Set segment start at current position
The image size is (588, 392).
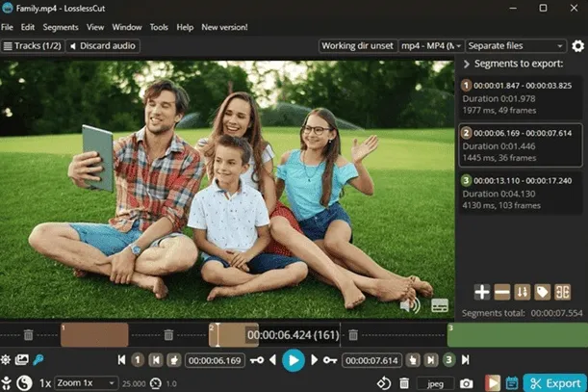coord(174,360)
